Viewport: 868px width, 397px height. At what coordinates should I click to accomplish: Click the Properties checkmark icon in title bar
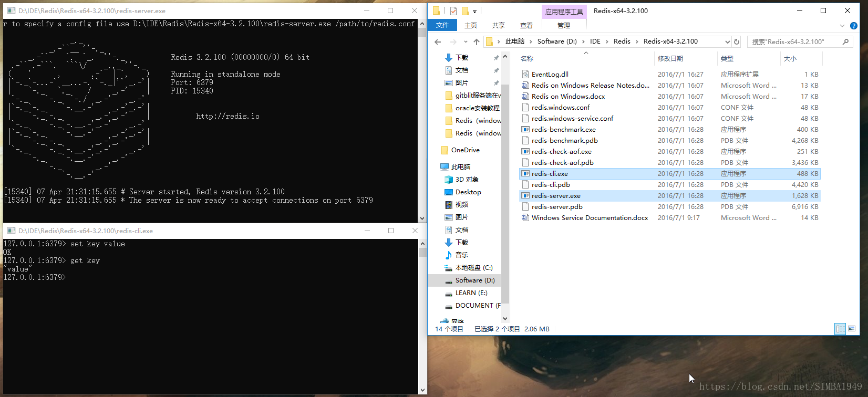(x=453, y=11)
